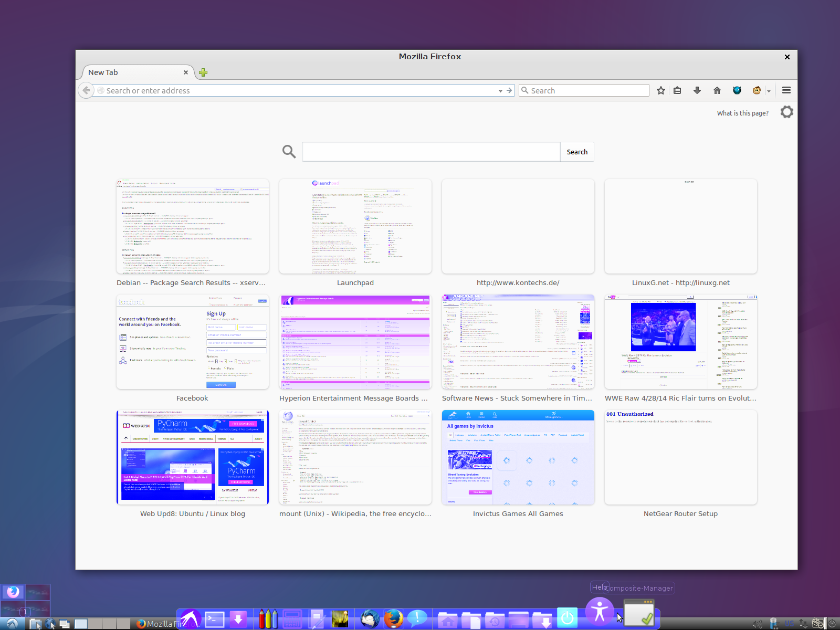The width and height of the screenshot is (840, 630).
Task: Launch Thunderbird from the dock
Action: (x=370, y=618)
